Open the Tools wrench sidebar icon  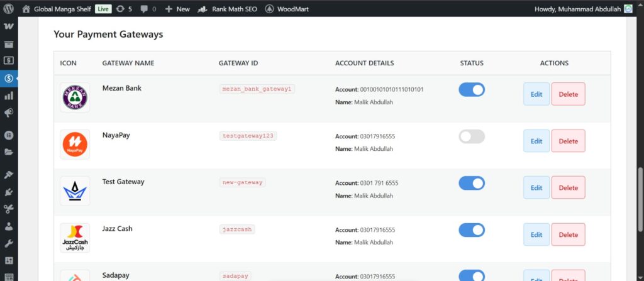[x=9, y=244]
